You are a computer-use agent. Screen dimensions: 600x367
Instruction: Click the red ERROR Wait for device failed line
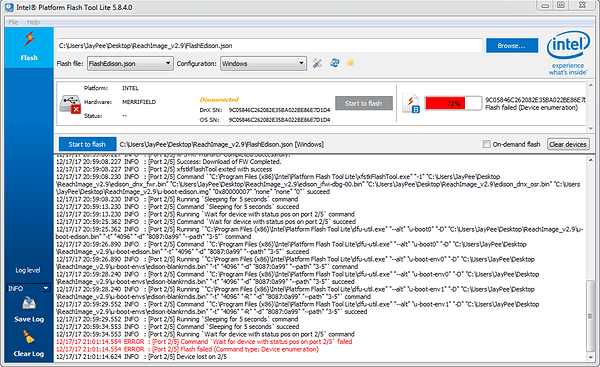click(204, 341)
